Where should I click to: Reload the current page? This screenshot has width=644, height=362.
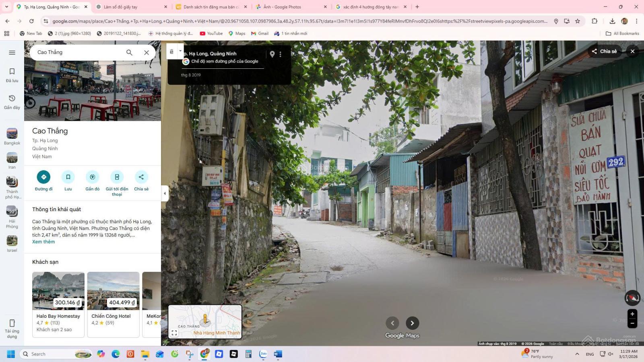pyautogui.click(x=31, y=21)
